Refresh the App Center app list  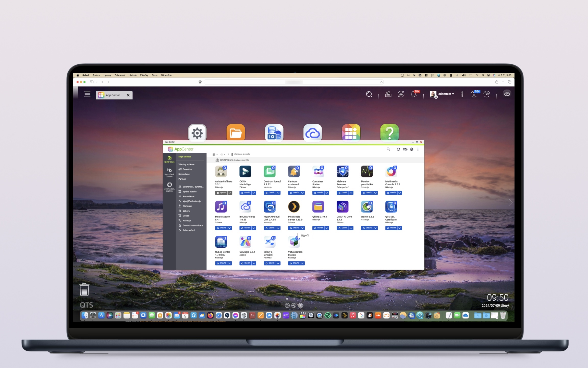tap(398, 149)
